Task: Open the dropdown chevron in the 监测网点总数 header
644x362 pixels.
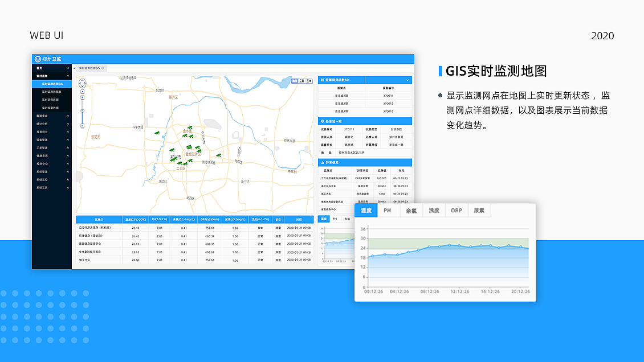Action: pyautogui.click(x=407, y=80)
